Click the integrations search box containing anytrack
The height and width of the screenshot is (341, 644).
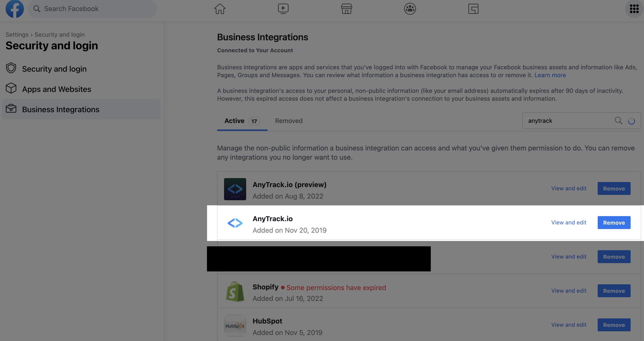(582, 121)
